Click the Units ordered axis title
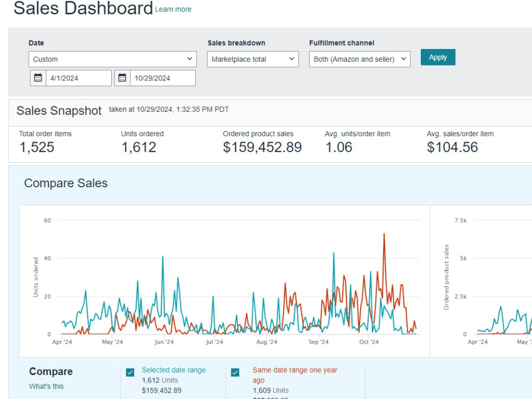 [36, 277]
